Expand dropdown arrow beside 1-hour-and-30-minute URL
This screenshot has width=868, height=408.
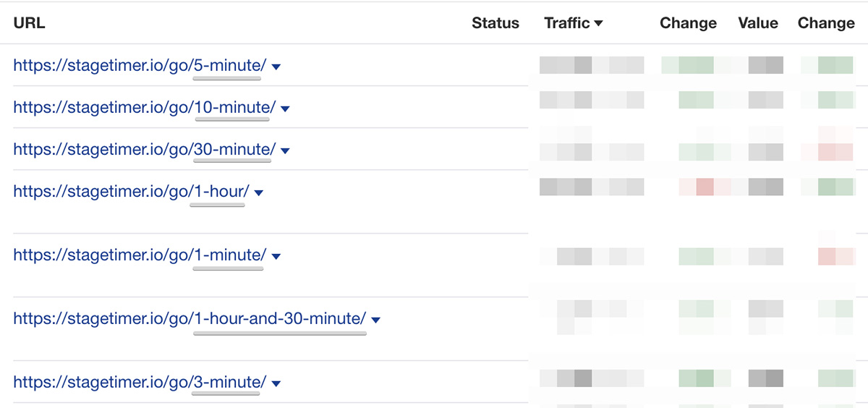(x=375, y=320)
